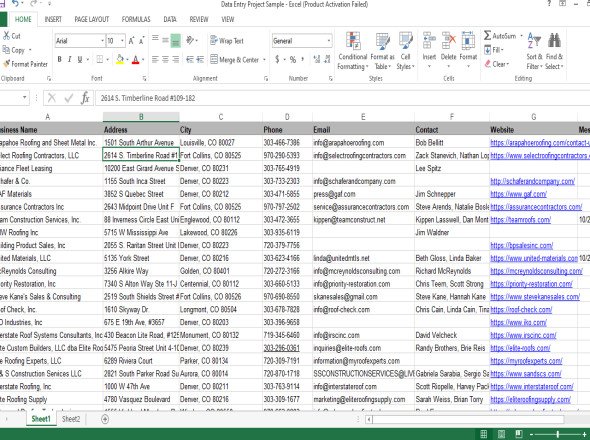The width and height of the screenshot is (590, 440).
Task: Add a new sheet with plus button
Action: [x=105, y=419]
